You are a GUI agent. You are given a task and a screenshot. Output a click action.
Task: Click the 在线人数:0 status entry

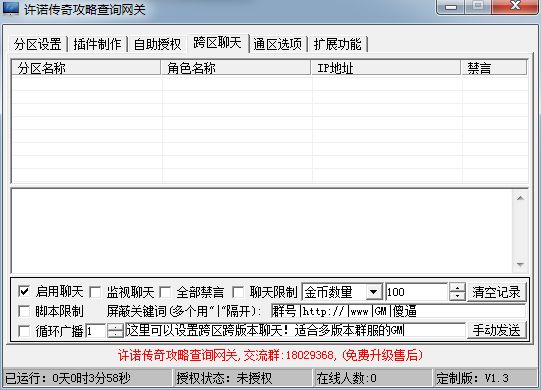point(372,378)
